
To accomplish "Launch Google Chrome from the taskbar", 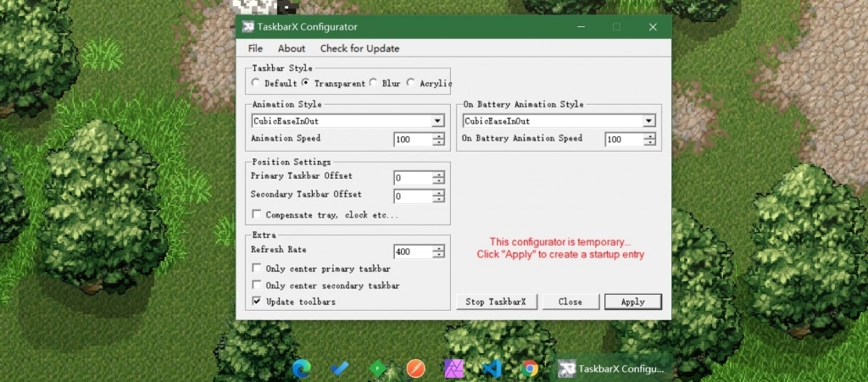I will (x=531, y=368).
